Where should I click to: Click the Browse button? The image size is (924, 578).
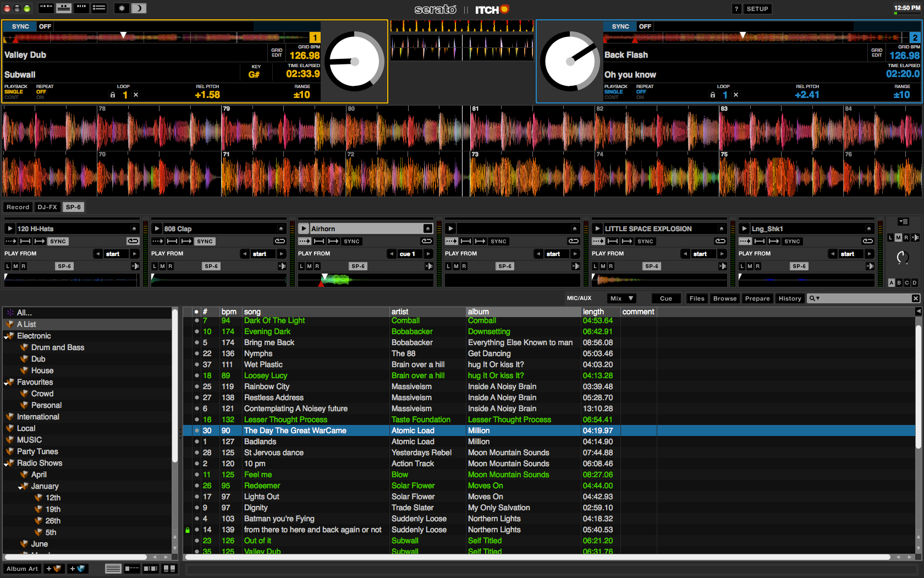pos(725,298)
